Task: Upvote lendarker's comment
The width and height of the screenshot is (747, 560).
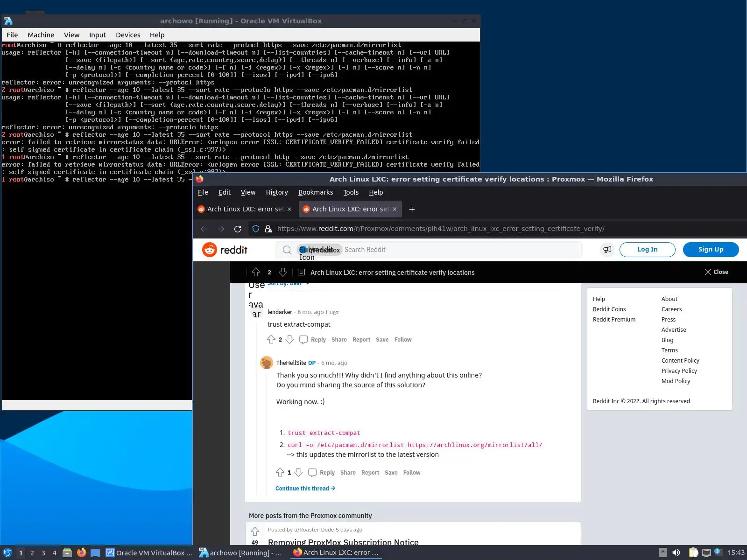Action: click(x=271, y=339)
